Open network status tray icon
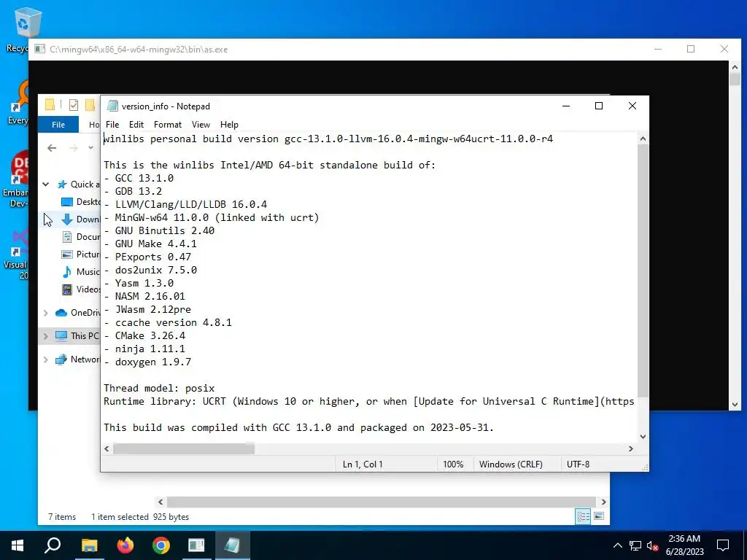747x560 pixels. (635, 545)
